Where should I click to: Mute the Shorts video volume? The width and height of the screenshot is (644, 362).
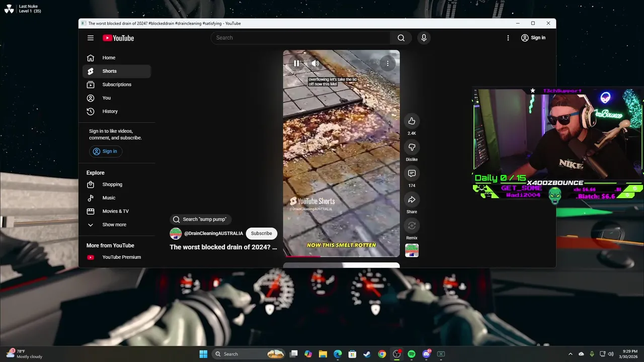point(315,63)
